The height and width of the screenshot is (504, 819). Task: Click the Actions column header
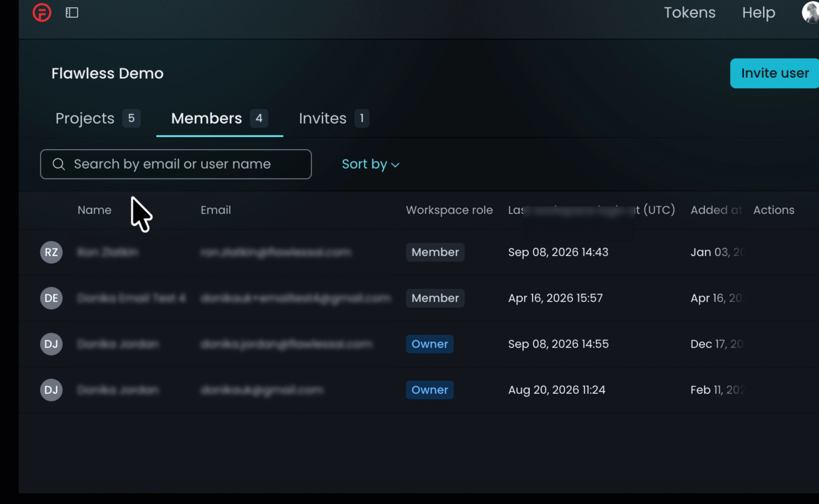point(774,210)
